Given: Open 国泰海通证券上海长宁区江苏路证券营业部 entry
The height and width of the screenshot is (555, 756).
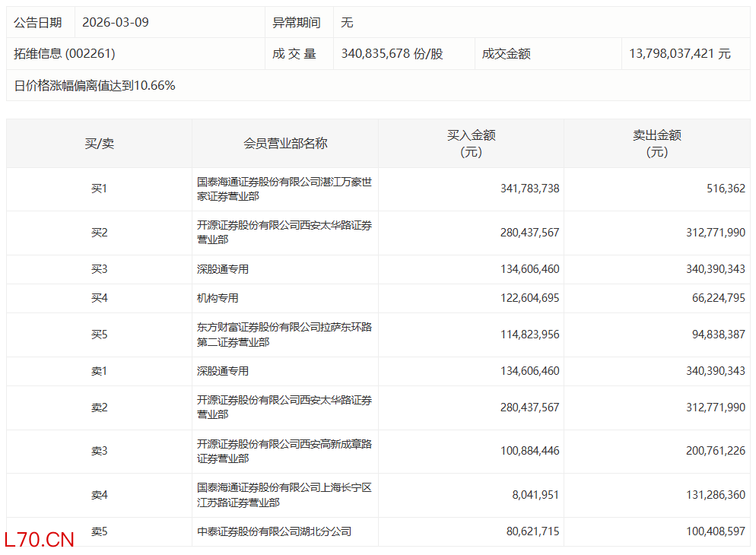Looking at the screenshot, I should 284,495.
